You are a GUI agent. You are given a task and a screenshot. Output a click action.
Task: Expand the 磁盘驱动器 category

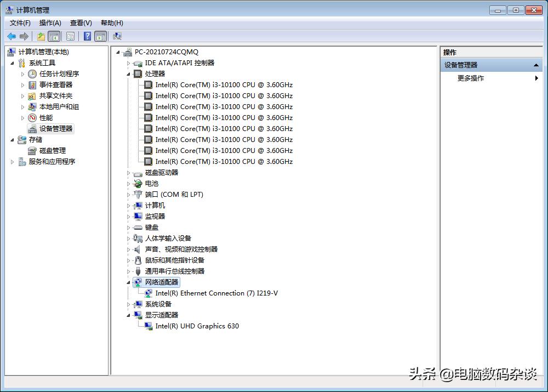(128, 172)
